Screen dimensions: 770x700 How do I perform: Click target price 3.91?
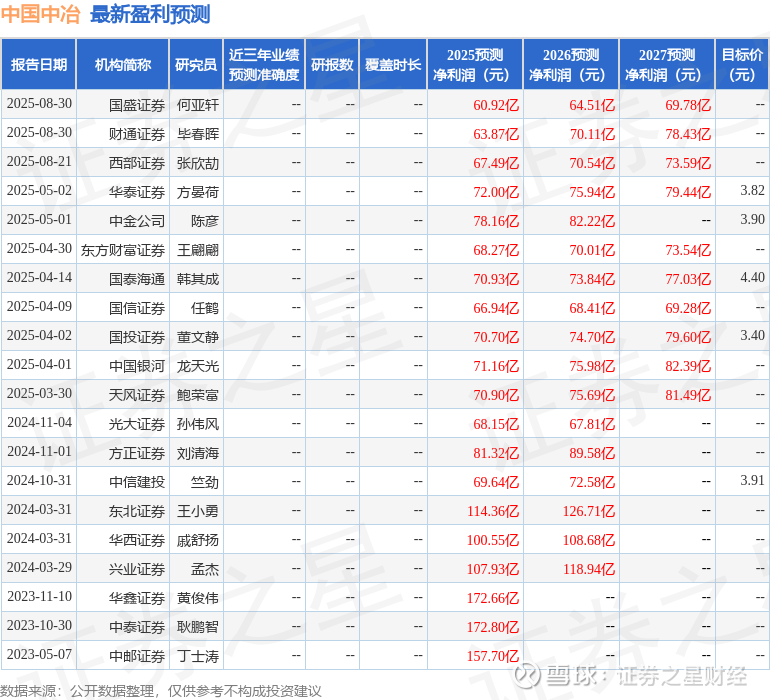click(752, 480)
